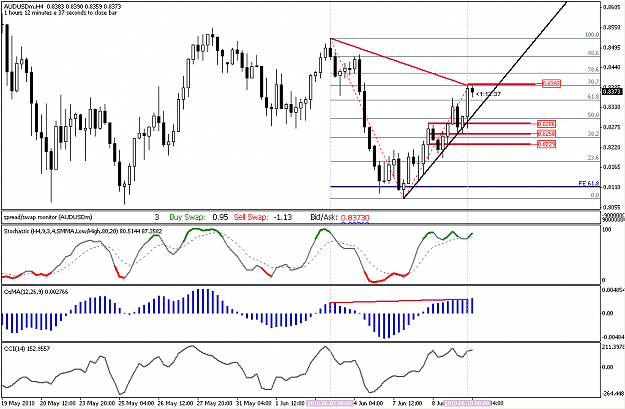
Task: Select the 61.8 Fibonacci retracement label
Action: click(x=593, y=96)
